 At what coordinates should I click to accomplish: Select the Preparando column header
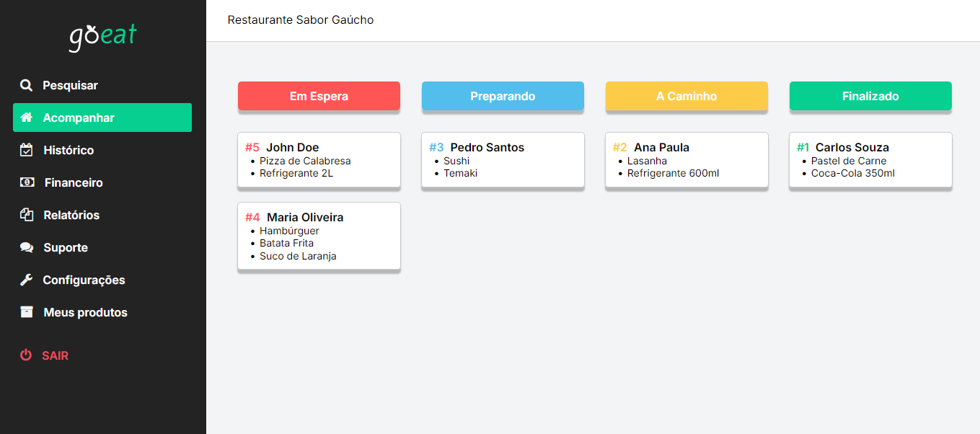point(503,96)
